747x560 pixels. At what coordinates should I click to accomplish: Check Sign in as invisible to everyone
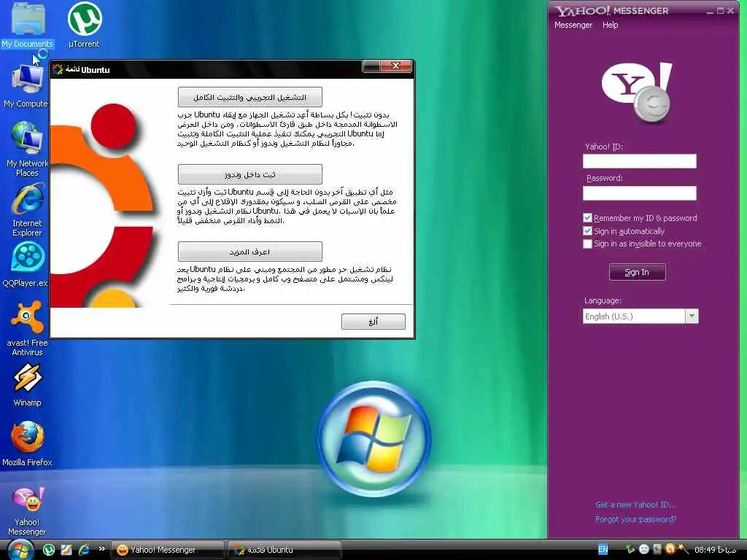[x=587, y=244]
